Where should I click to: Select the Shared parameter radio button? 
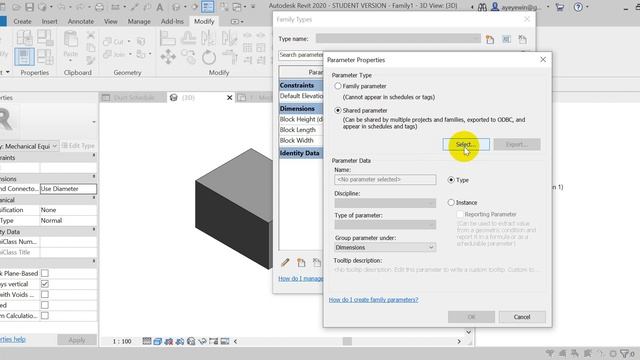click(338, 110)
